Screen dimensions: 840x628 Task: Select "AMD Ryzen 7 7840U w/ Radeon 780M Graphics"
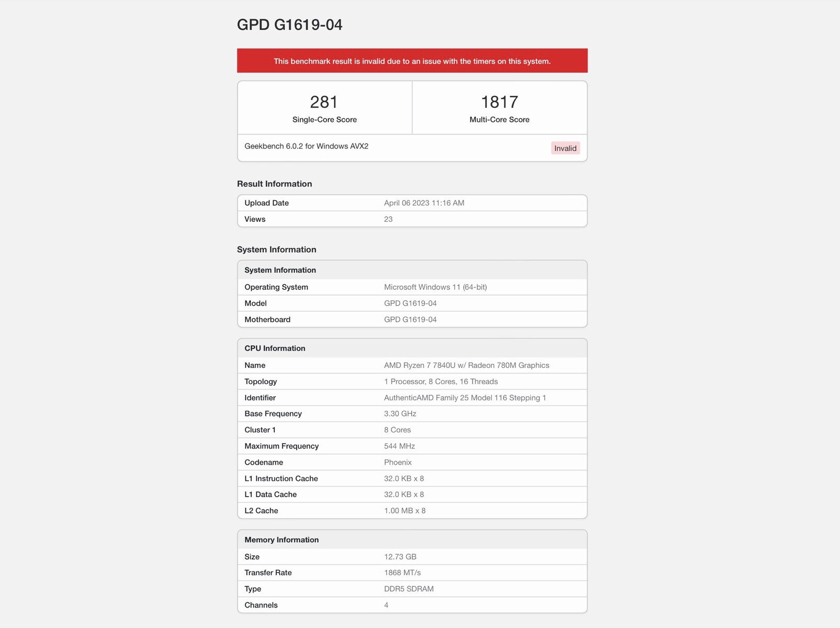point(467,365)
